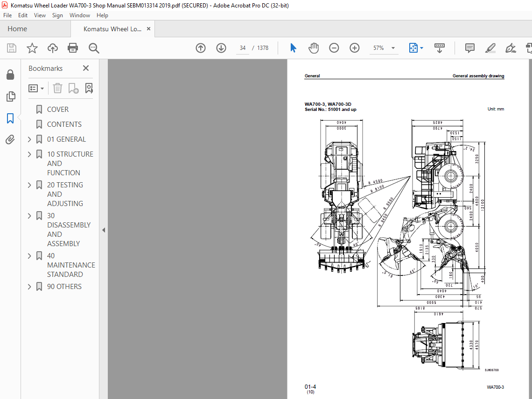Open the zoom percentage dropdown arrow
This screenshot has width=532, height=399.
[393, 48]
